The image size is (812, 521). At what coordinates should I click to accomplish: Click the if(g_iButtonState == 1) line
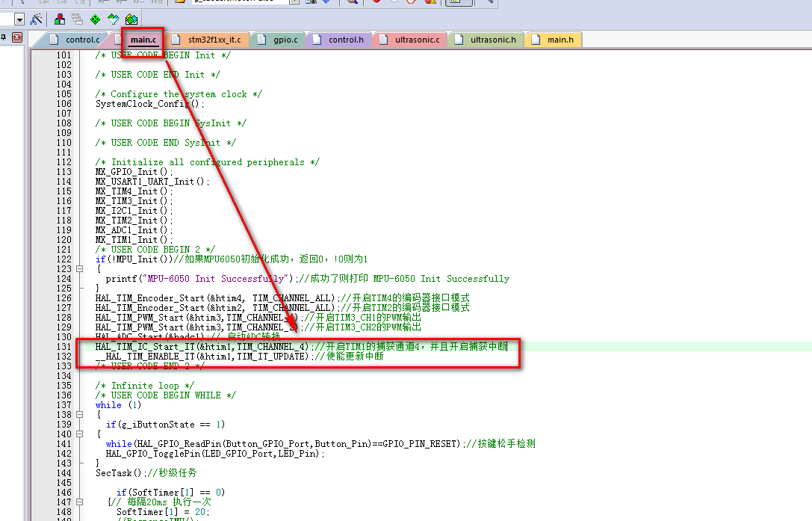[x=166, y=425]
